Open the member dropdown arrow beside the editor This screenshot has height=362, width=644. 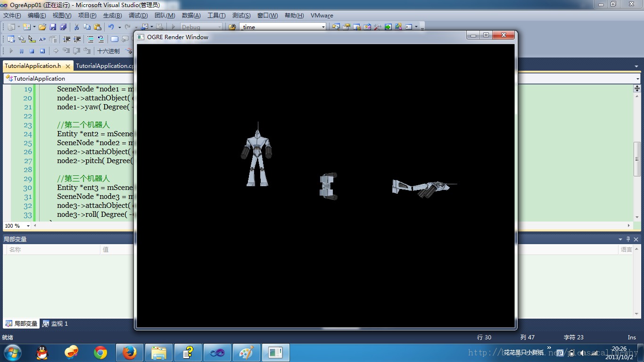click(x=637, y=78)
